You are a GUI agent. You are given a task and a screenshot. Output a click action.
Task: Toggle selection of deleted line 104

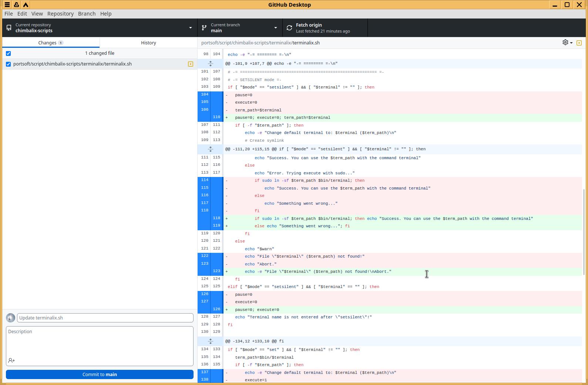pyautogui.click(x=205, y=95)
